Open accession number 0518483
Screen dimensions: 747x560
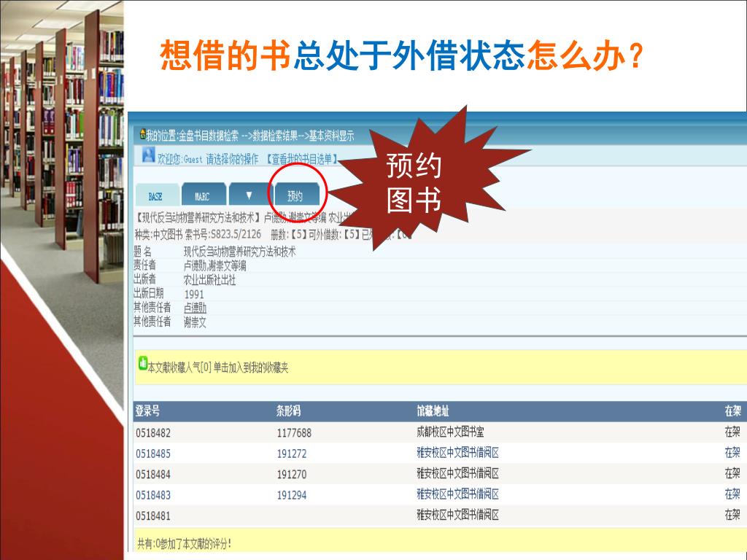pyautogui.click(x=153, y=495)
